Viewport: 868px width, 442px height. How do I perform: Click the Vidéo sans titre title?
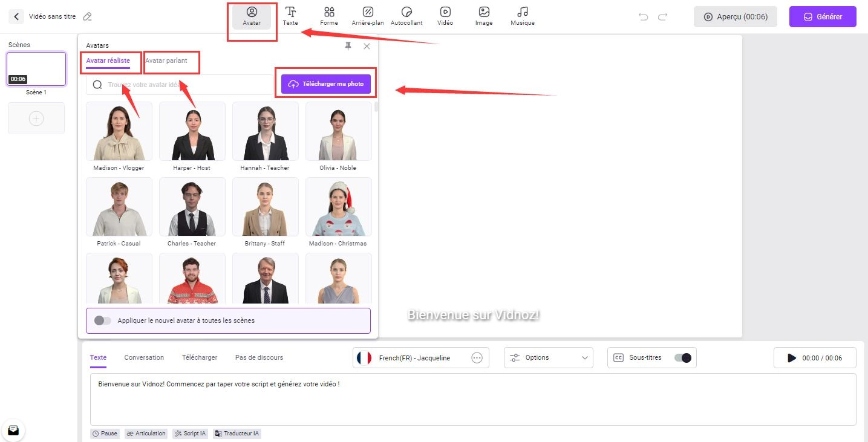53,16
